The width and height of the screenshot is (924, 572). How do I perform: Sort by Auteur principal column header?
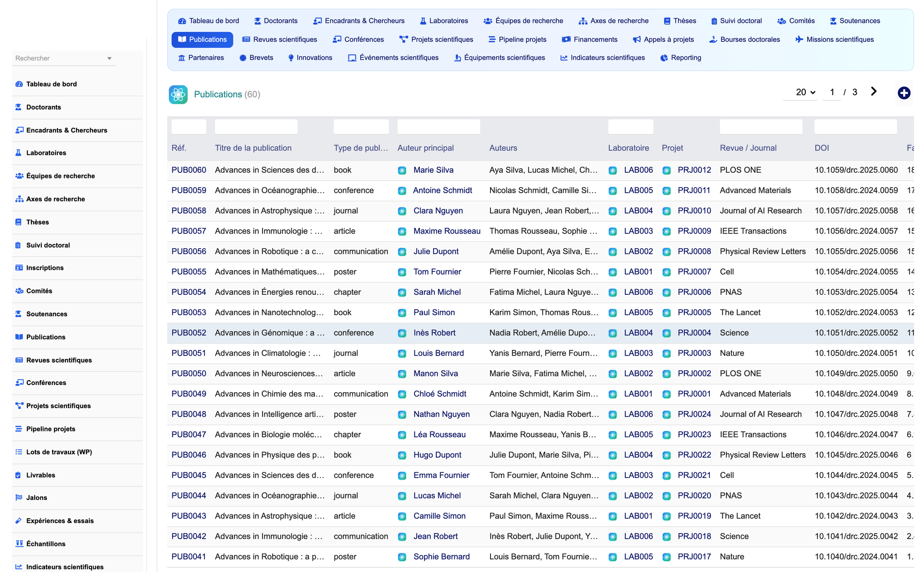point(425,148)
